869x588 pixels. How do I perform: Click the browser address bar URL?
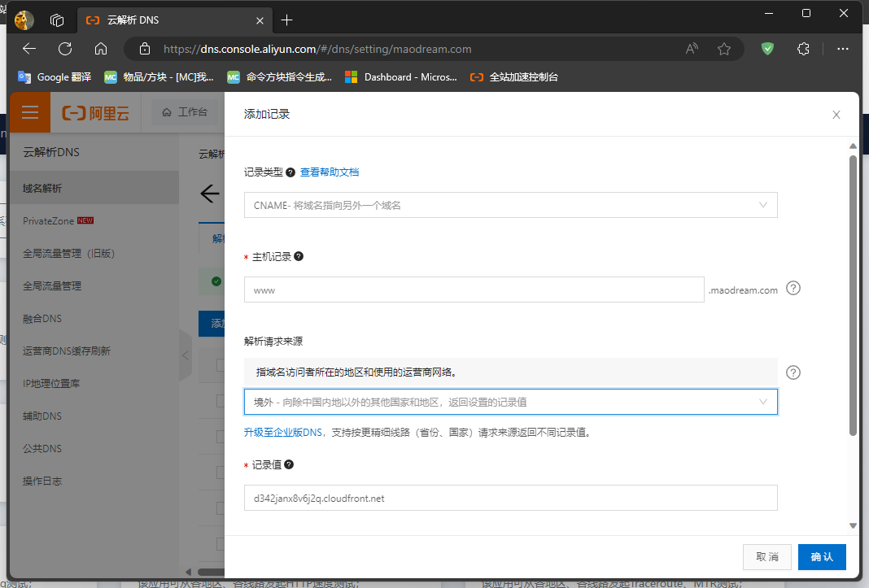tap(317, 49)
